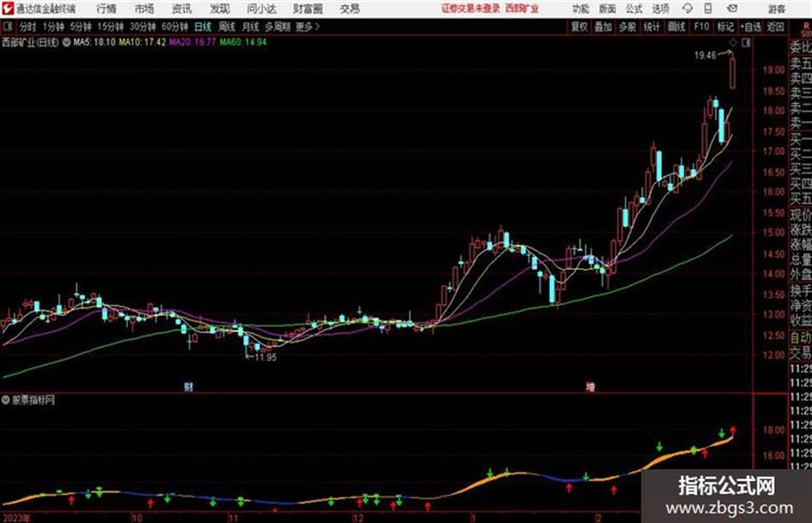
Task: Switch to 60分钟 chart period
Action: pyautogui.click(x=174, y=27)
